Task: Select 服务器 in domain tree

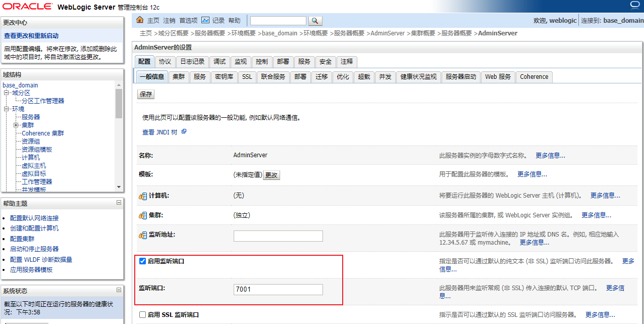Action: click(31, 117)
